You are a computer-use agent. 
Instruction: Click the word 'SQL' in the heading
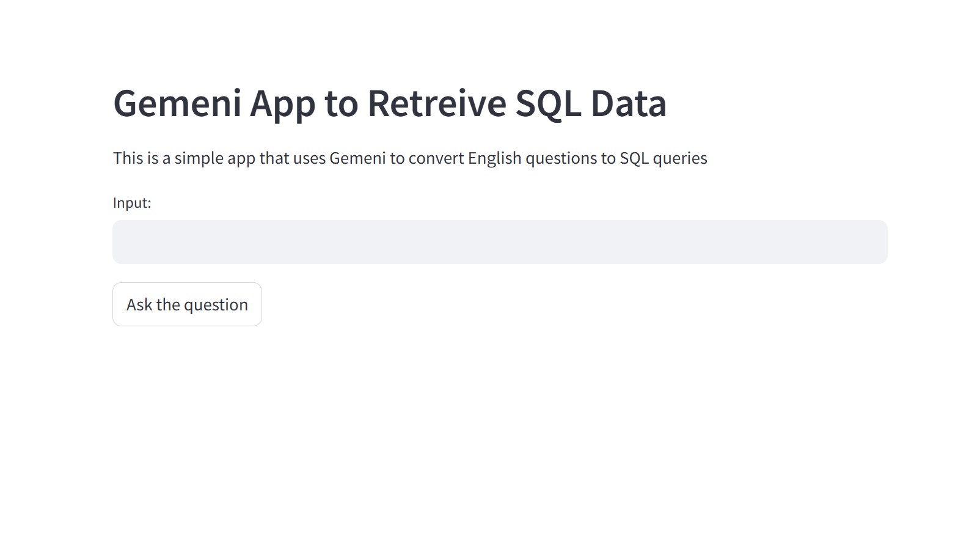(x=548, y=103)
